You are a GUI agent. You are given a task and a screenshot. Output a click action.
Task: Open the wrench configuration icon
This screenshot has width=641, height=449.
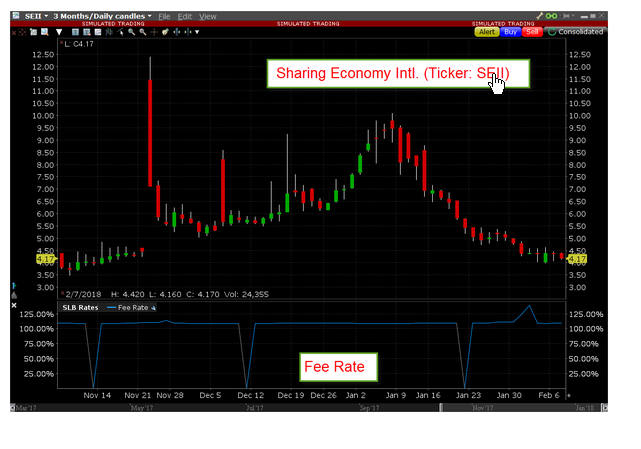click(540, 16)
